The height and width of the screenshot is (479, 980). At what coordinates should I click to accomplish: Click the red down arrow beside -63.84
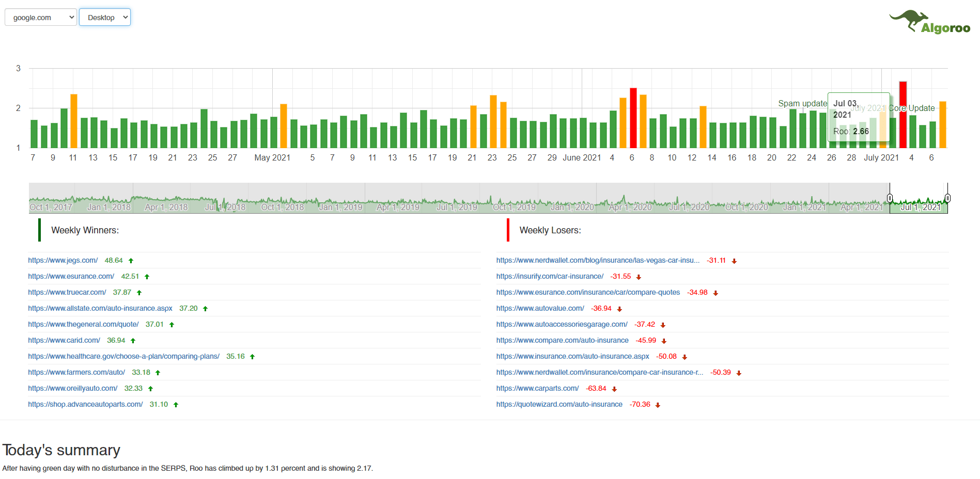coord(615,389)
